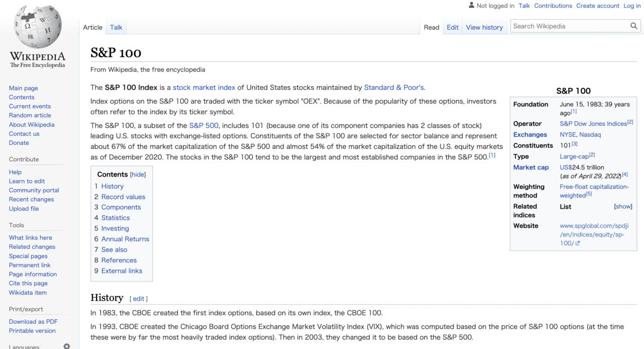Screen dimensions: 644x349
Task: Open Learn to edit link
Action: point(27,181)
